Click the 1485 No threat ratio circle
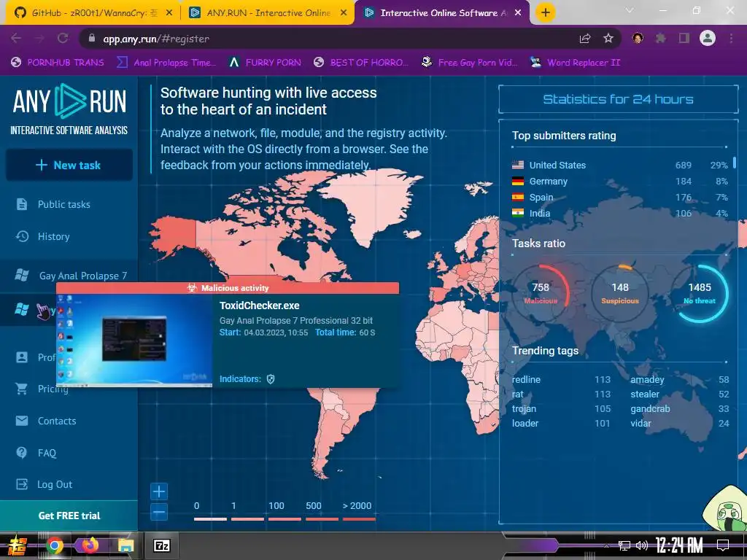This screenshot has width=747, height=560. (x=700, y=293)
